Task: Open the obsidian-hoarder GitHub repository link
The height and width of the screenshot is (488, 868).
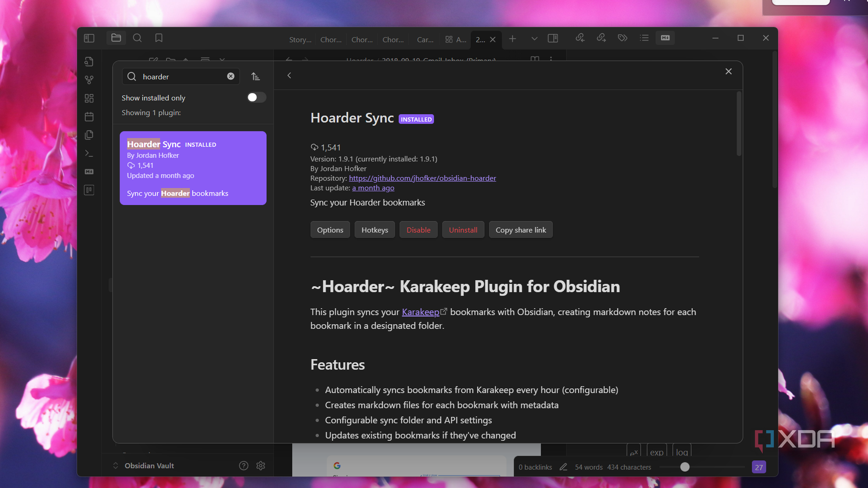Action: click(422, 178)
